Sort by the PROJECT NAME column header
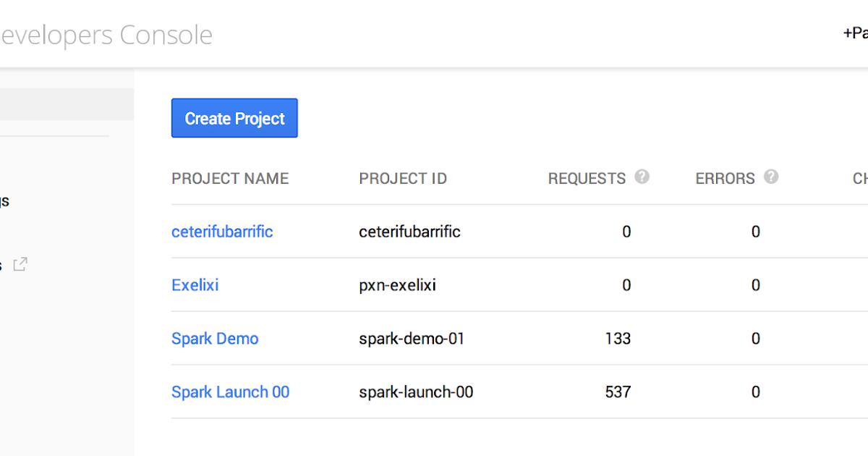The image size is (868, 456). pos(230,177)
